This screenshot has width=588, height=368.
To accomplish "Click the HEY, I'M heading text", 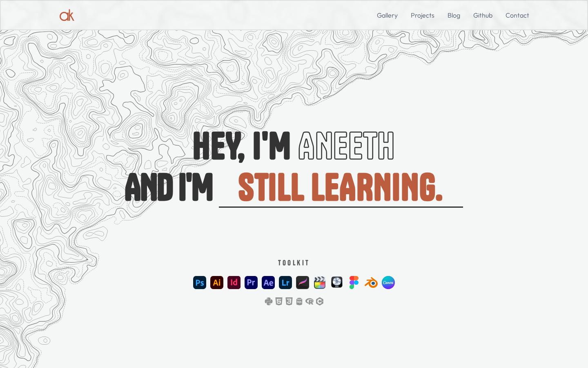I will (x=242, y=146).
